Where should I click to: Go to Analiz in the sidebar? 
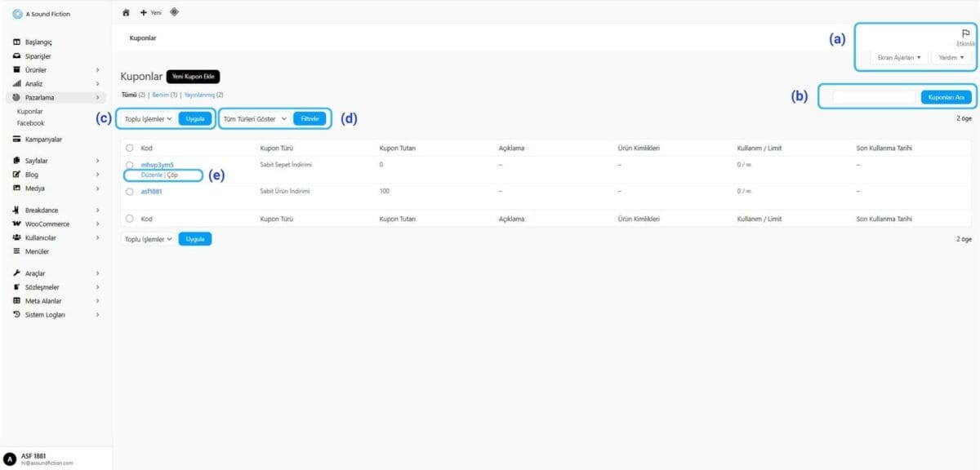[x=33, y=83]
